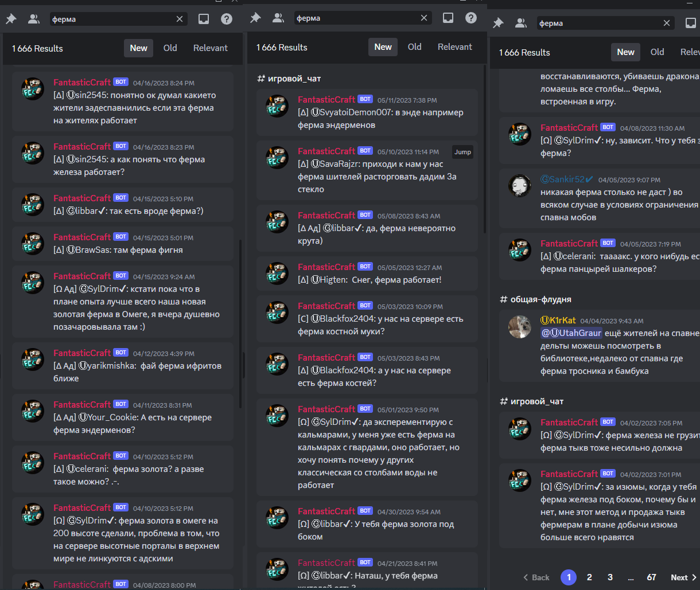Open the help icon in the middle panel
Screen dimensions: 700x590
[471, 18]
